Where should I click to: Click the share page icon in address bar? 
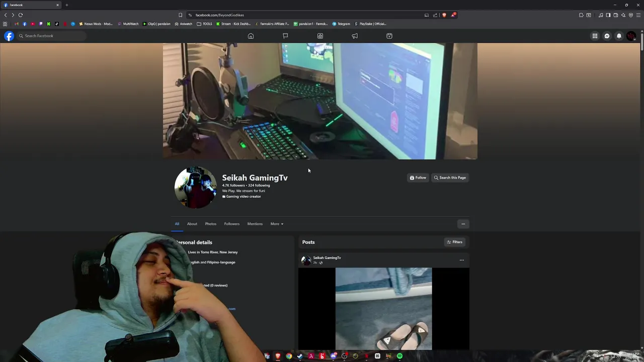click(435, 15)
